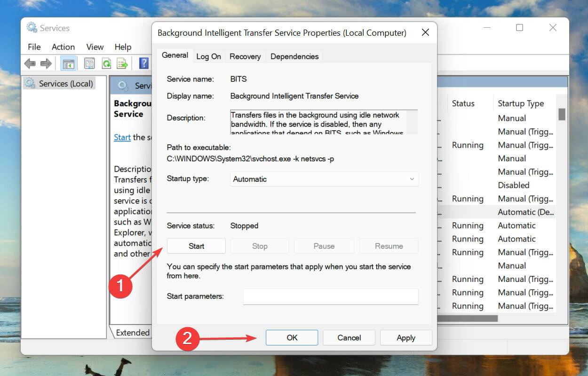Click the Forward navigation arrow icon

point(46,63)
